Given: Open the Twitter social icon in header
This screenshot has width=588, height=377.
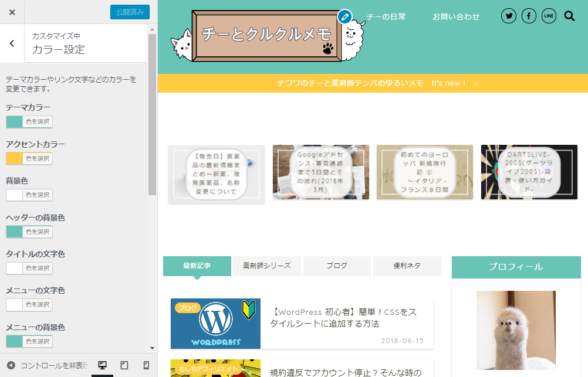Looking at the screenshot, I should [x=509, y=16].
